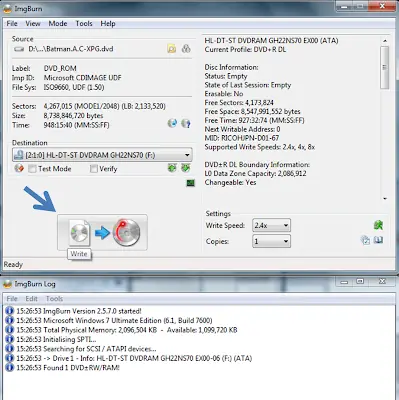
Task: Open the Write Speed dropdown
Action: click(x=271, y=225)
